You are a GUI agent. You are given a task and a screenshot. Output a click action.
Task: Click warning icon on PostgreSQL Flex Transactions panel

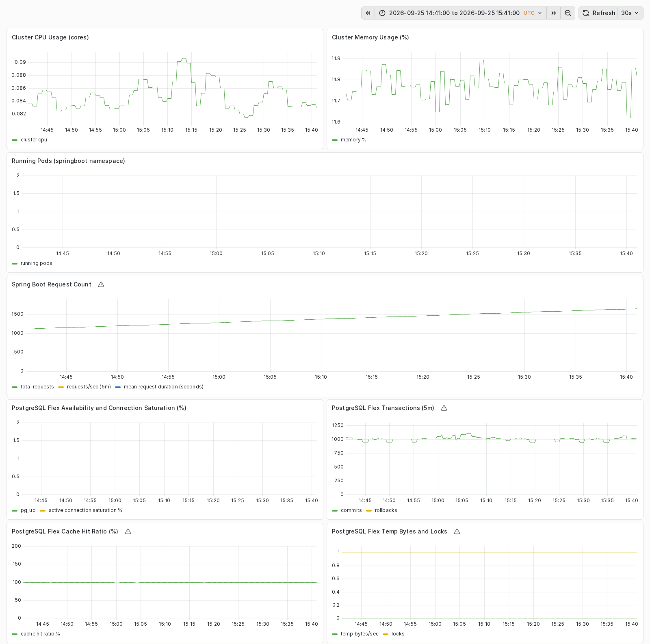pyautogui.click(x=444, y=408)
